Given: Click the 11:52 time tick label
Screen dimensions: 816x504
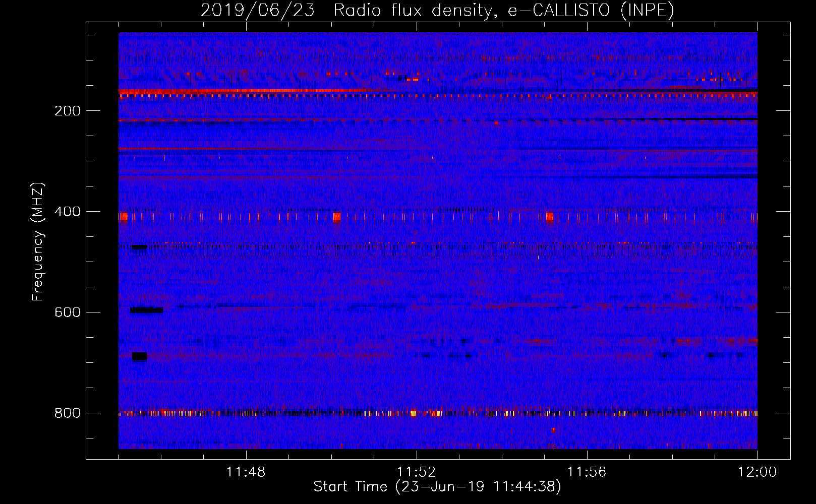Looking at the screenshot, I should coord(417,472).
